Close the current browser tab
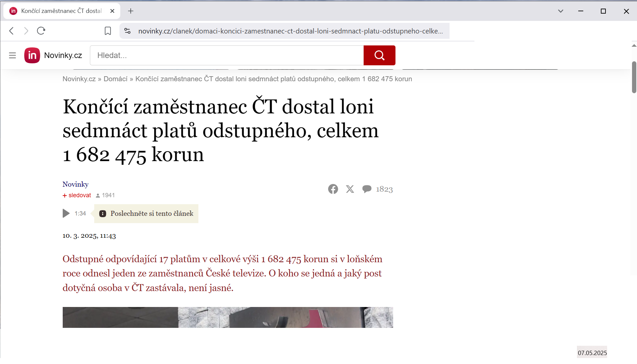 pyautogui.click(x=112, y=11)
